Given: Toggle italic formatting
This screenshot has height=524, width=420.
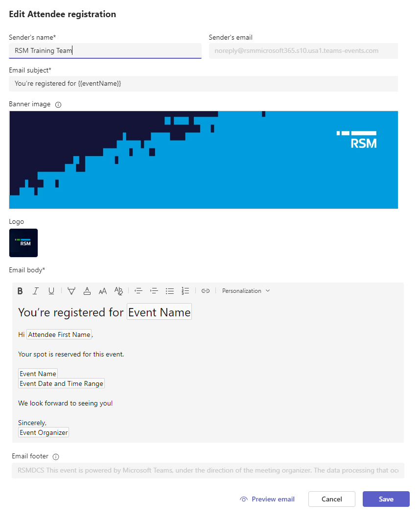Looking at the screenshot, I should 35,290.
